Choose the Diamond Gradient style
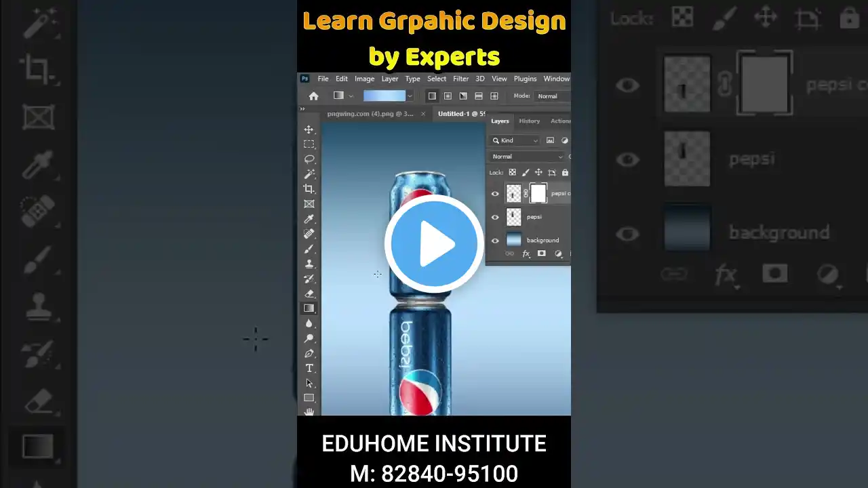The width and height of the screenshot is (868, 488). pyautogui.click(x=494, y=96)
